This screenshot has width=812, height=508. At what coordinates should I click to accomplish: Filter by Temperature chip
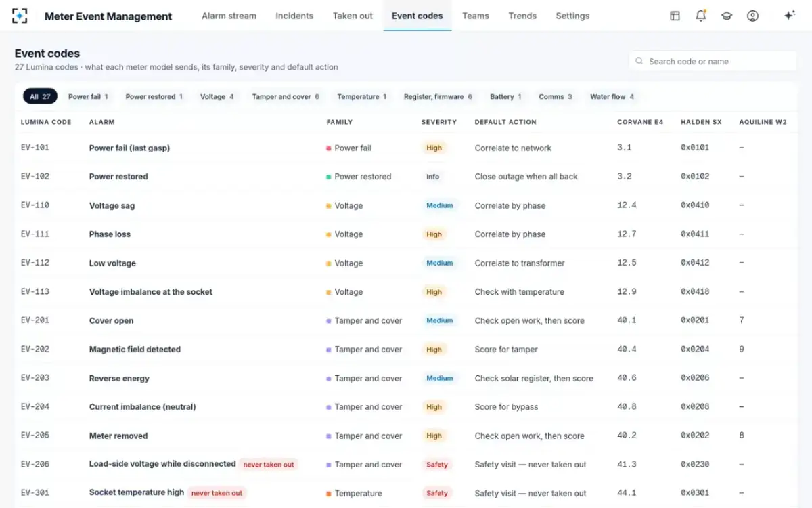[x=362, y=97]
